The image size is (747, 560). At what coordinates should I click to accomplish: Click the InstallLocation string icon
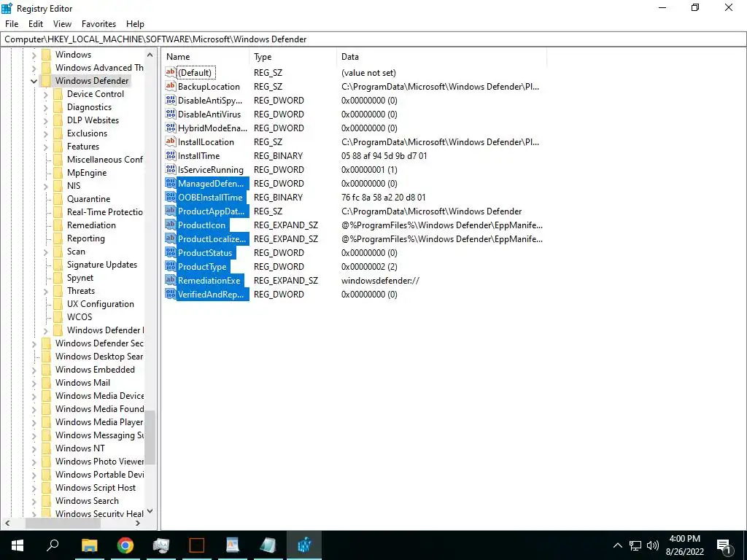point(171,141)
